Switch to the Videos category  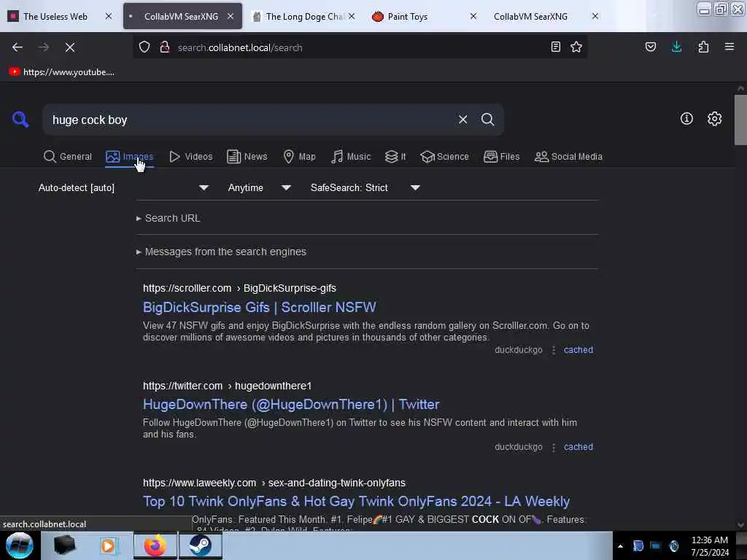(191, 157)
